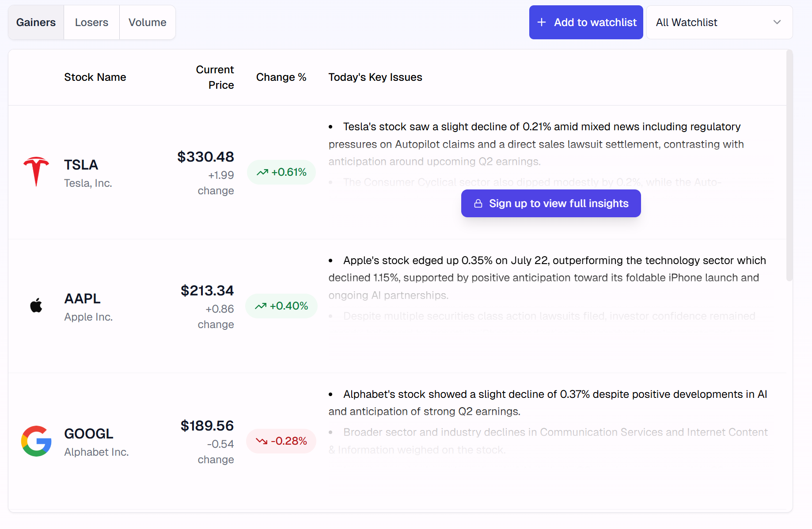The width and height of the screenshot is (812, 529).
Task: Click the Apple logo icon
Action: click(36, 305)
